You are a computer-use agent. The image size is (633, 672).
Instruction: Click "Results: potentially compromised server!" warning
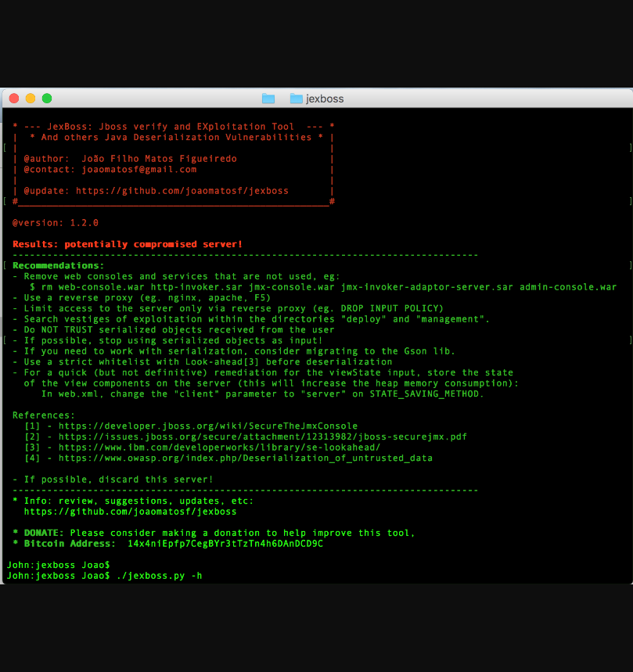[x=128, y=244]
